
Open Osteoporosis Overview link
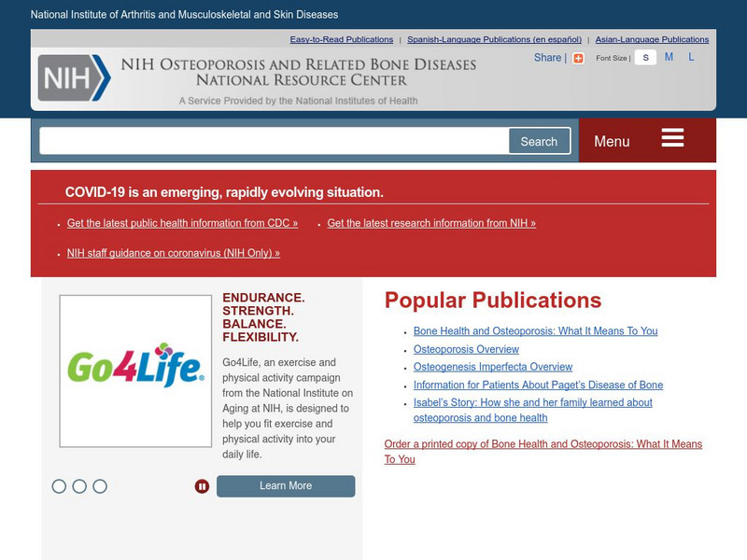coord(466,349)
